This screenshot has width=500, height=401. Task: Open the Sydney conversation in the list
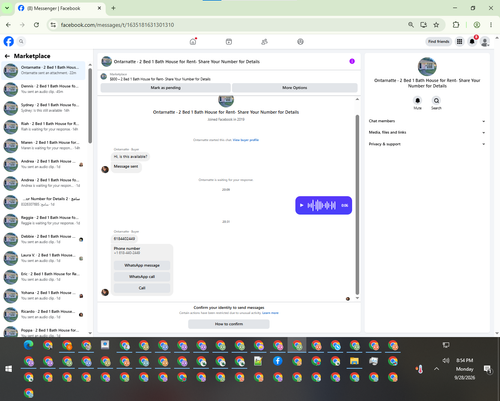(x=43, y=108)
